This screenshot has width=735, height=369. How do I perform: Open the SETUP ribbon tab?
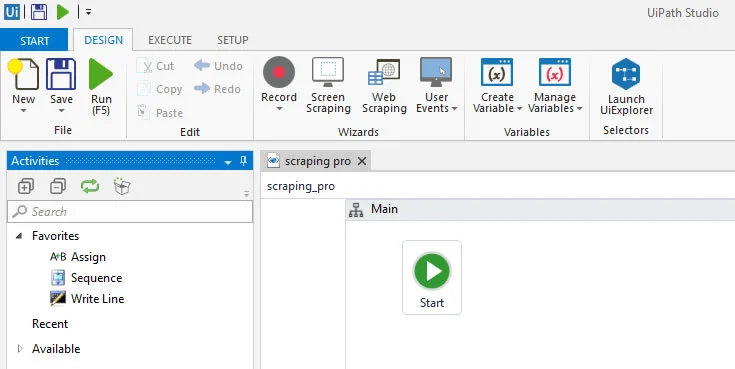[232, 40]
